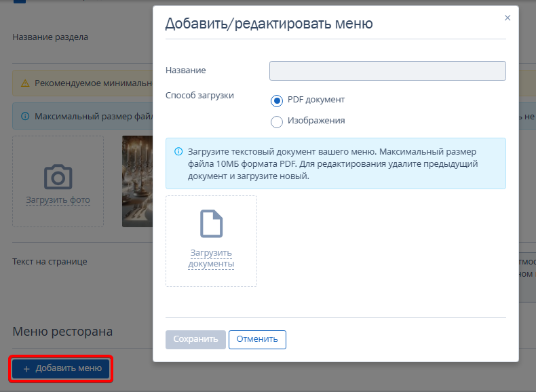
Task: Click the Рекомендуемое минимальн warning text
Action: coord(94,83)
